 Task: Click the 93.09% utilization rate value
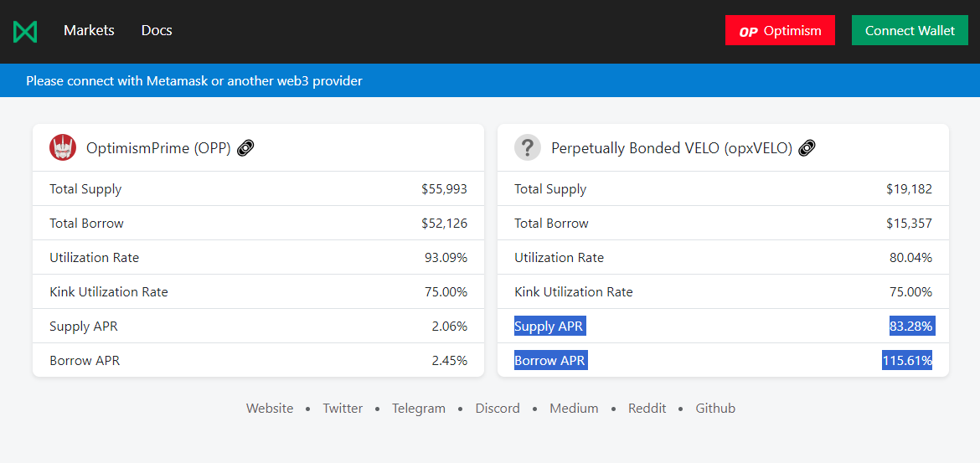[446, 258]
